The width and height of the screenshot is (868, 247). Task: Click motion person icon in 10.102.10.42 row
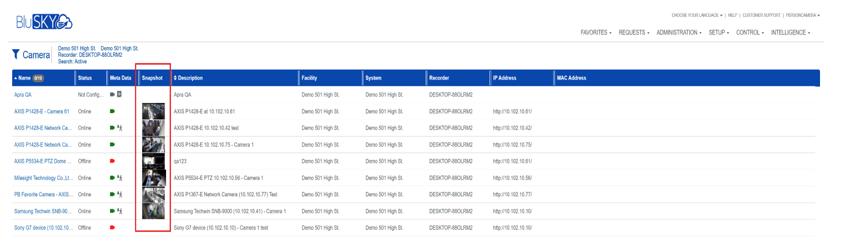120,128
